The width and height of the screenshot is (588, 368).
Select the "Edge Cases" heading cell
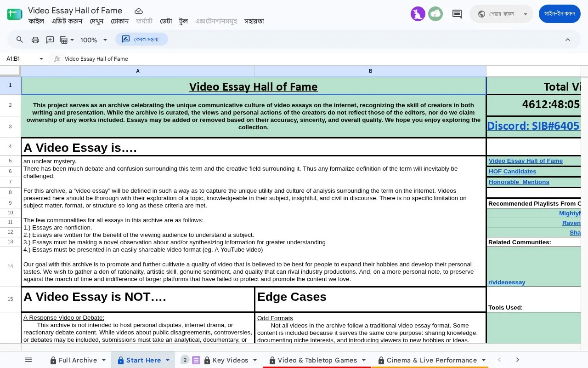pos(370,299)
